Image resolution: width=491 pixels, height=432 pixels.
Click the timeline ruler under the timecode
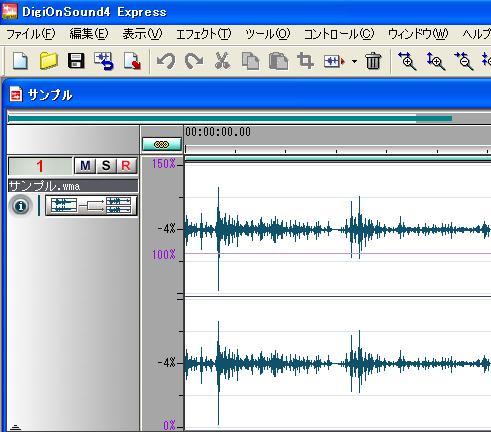(x=337, y=149)
